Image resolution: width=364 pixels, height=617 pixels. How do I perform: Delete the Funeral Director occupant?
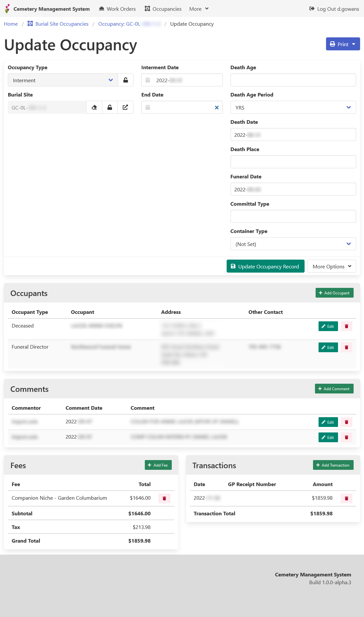coord(346,347)
